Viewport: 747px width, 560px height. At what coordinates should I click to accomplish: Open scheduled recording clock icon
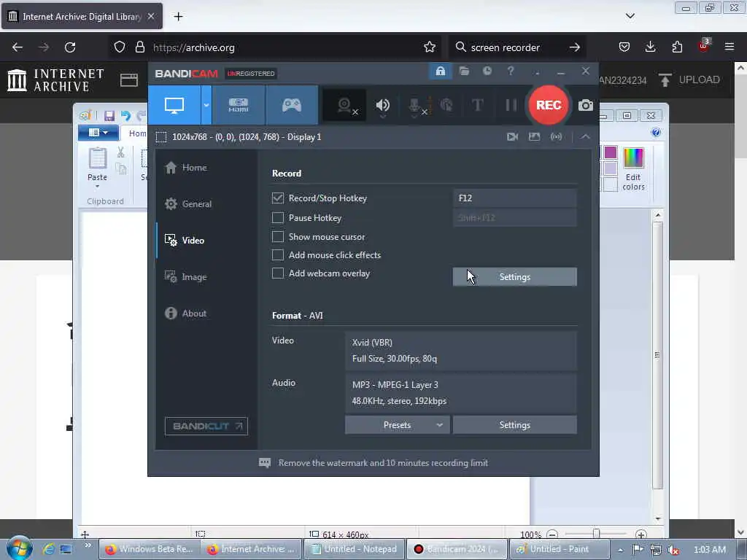pos(487,71)
